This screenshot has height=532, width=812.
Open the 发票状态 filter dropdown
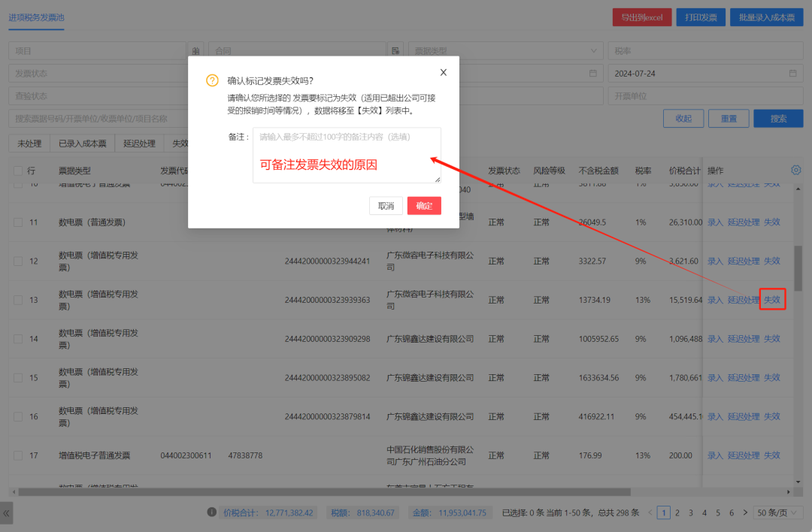click(x=98, y=74)
